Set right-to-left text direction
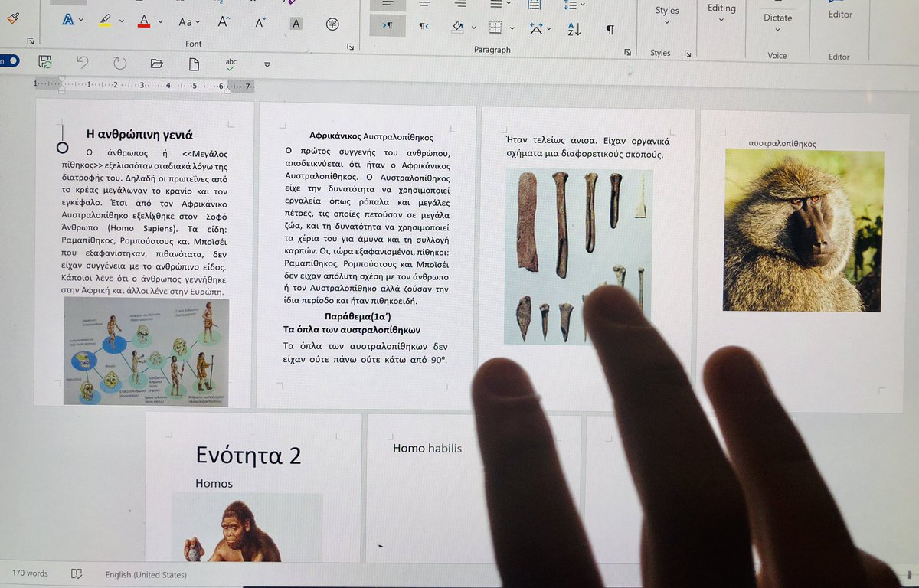The height and width of the screenshot is (588, 919). point(424,26)
